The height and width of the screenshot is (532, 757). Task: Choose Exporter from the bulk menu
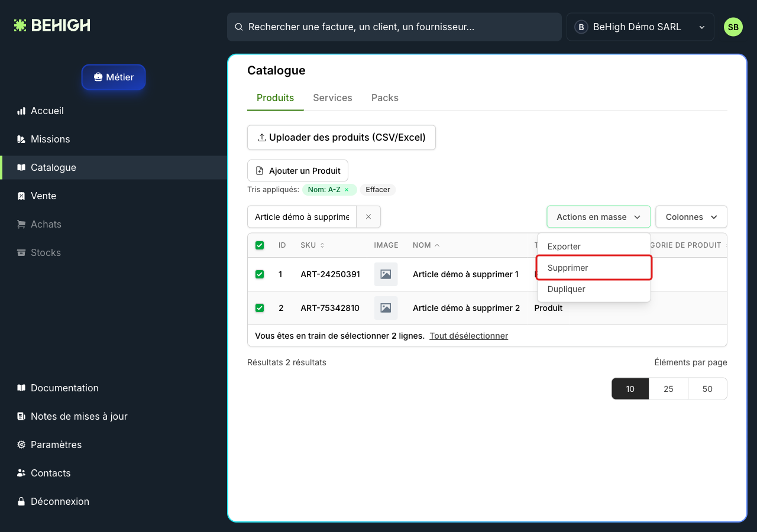(594, 246)
